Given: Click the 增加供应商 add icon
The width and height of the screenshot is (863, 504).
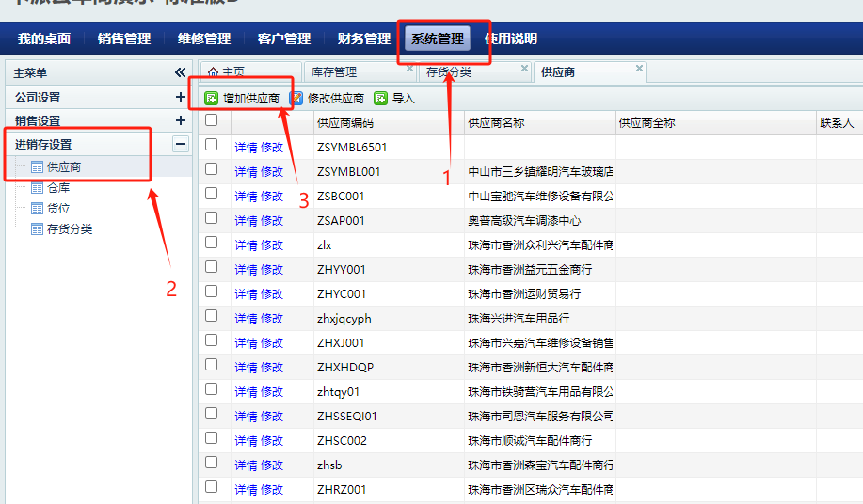Looking at the screenshot, I should (x=212, y=98).
